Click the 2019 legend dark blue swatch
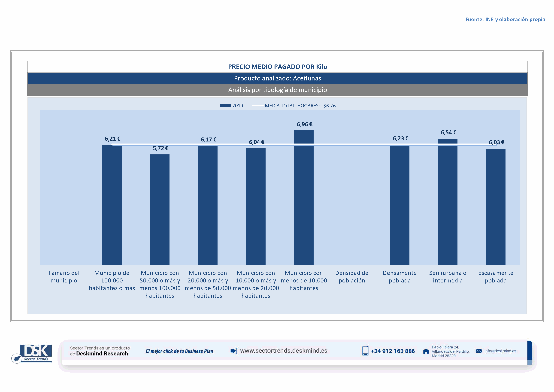 pos(225,106)
